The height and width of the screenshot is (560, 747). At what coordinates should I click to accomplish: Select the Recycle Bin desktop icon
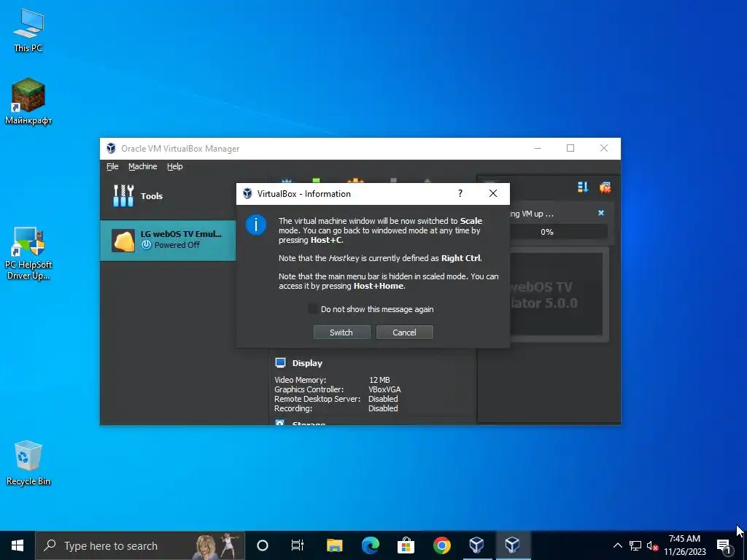(x=28, y=463)
